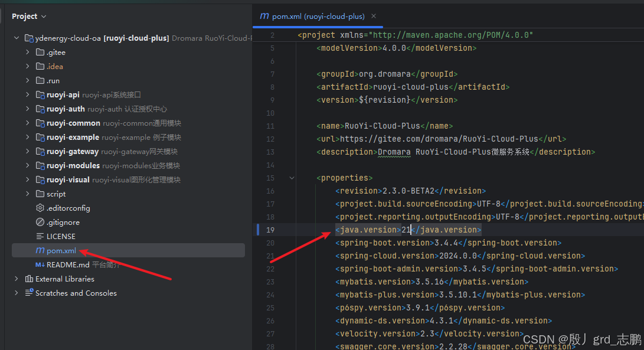Select pom.xml in the project tree
This screenshot has width=644, height=350.
tap(128, 251)
